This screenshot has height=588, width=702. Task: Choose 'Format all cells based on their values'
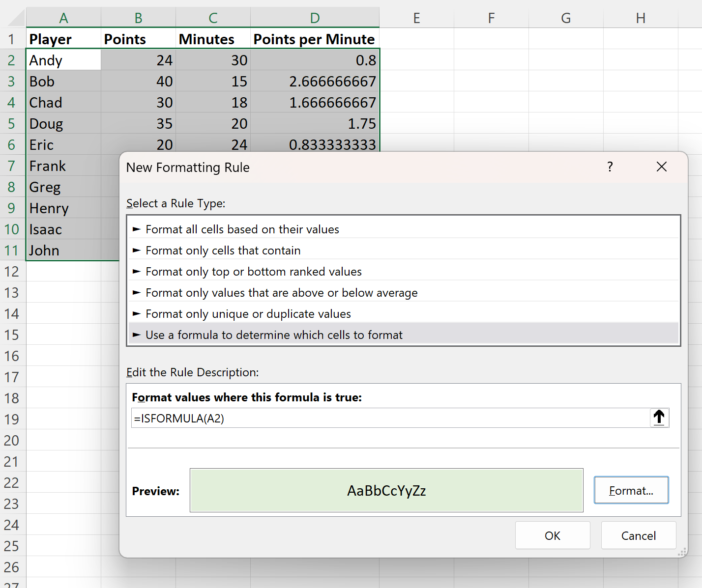(x=242, y=229)
